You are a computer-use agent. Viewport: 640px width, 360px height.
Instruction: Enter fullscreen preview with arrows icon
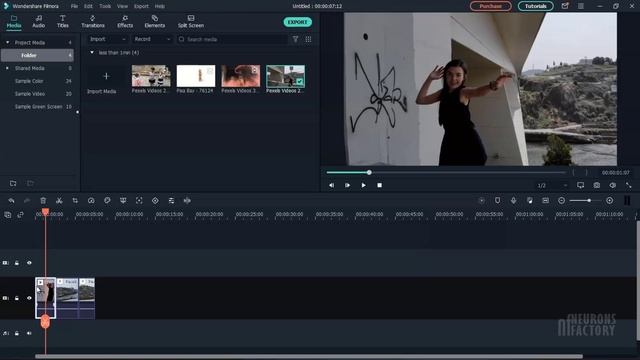pos(629,185)
